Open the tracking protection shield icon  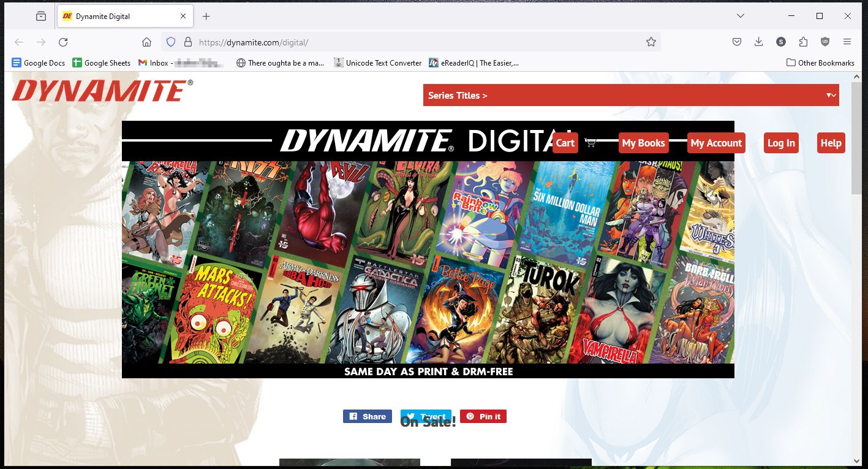tap(171, 42)
